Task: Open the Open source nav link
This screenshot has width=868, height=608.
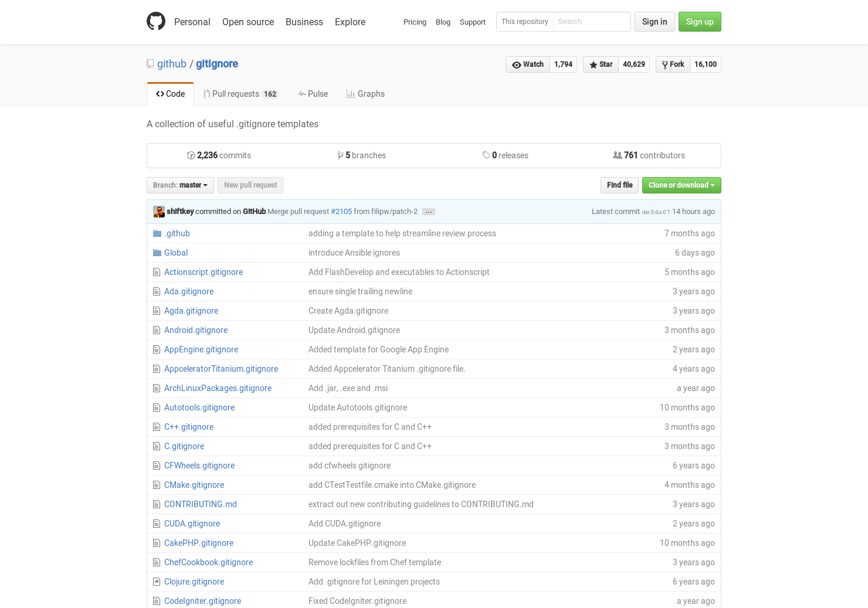Action: coord(248,22)
